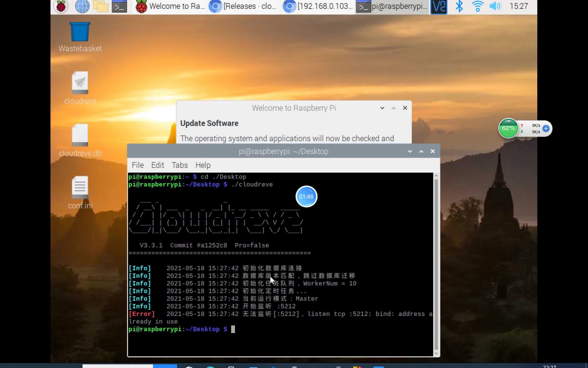588x368 pixels.
Task: Select pi@raspberrypi terminal taskbar entry
Action: (392, 6)
